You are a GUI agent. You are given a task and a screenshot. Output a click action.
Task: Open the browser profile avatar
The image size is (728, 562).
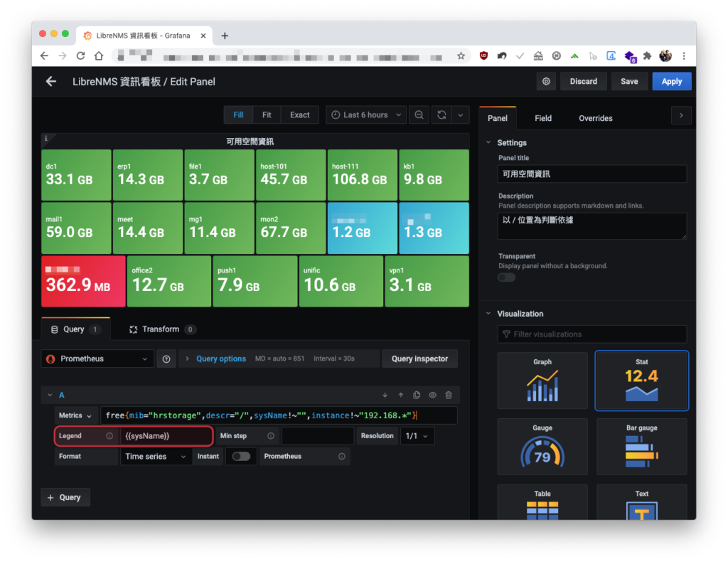click(x=665, y=55)
